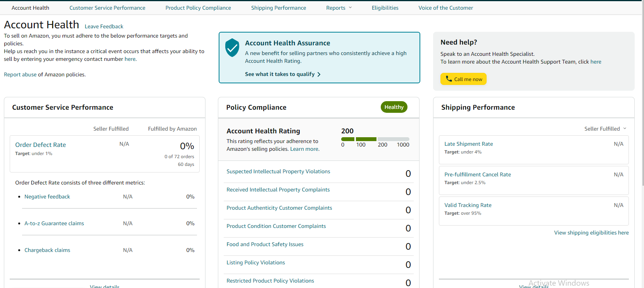Open Product Condition Customer Complaints

pos(276,226)
